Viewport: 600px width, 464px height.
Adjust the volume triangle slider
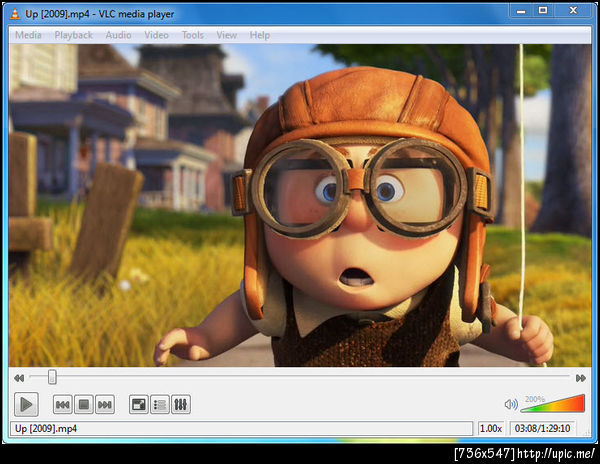553,404
